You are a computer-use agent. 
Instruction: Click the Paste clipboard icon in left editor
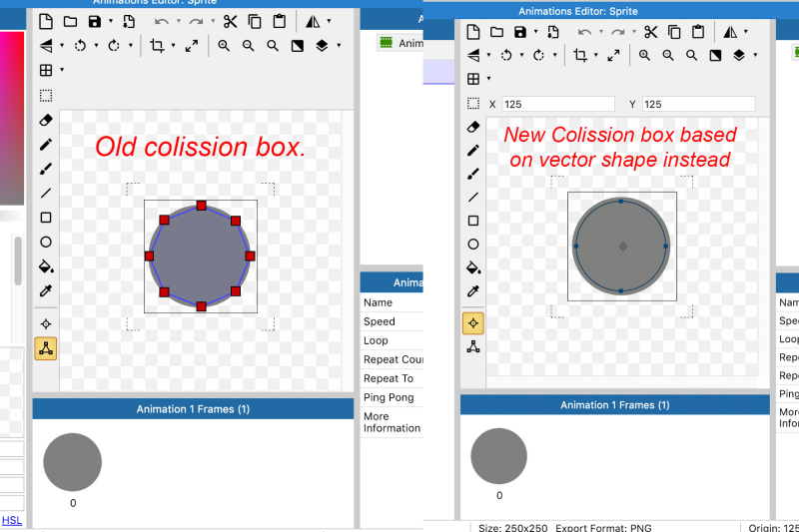[279, 21]
